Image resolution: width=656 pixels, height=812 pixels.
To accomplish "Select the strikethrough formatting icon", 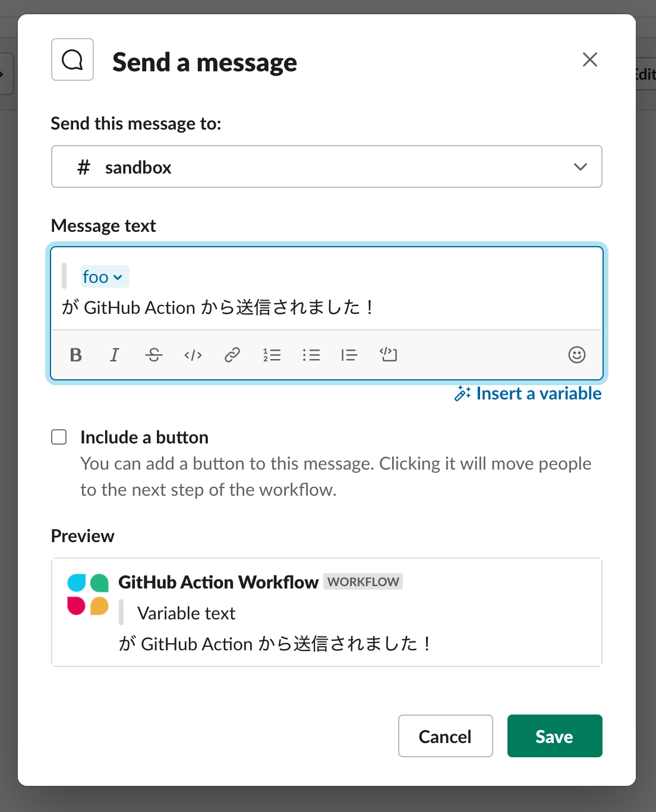I will [153, 355].
